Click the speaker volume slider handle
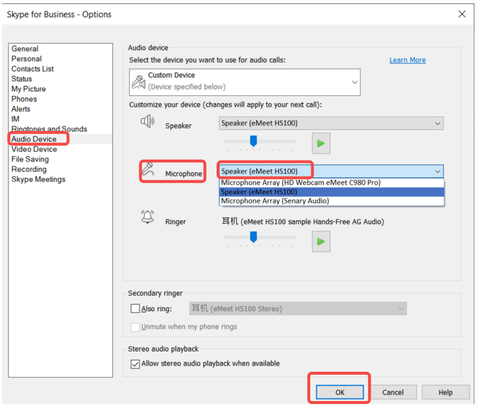This screenshot has width=480, height=411. pos(253,141)
